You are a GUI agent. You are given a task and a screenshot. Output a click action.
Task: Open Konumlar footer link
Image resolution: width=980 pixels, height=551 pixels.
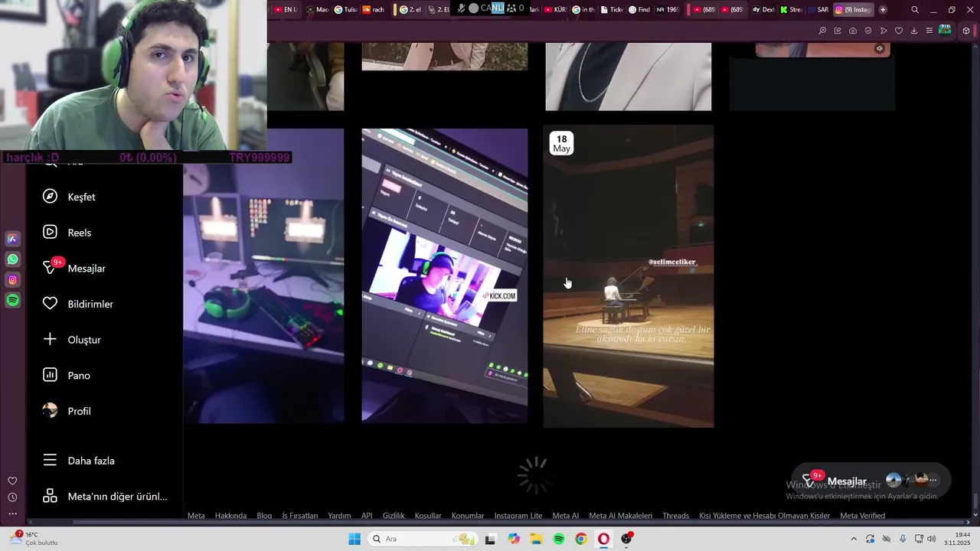(x=468, y=516)
